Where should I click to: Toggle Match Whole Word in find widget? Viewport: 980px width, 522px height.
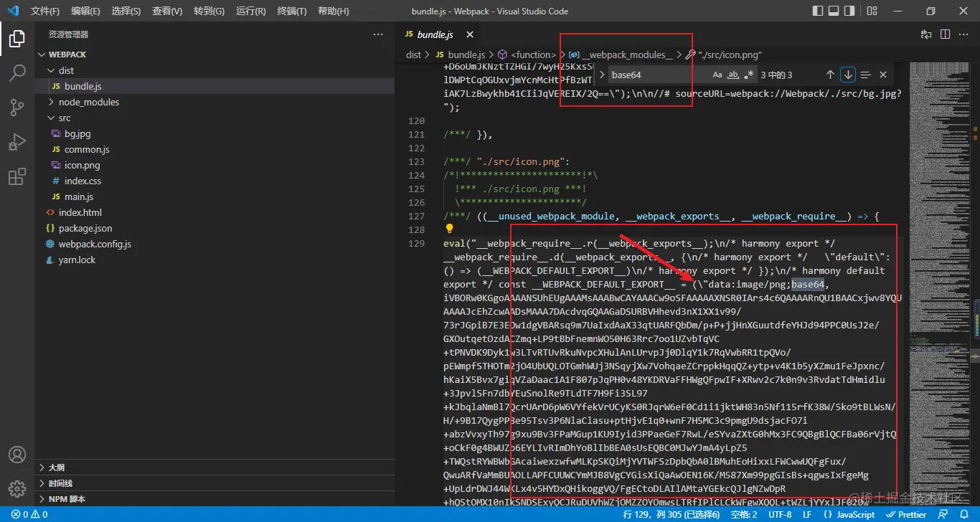pos(733,75)
